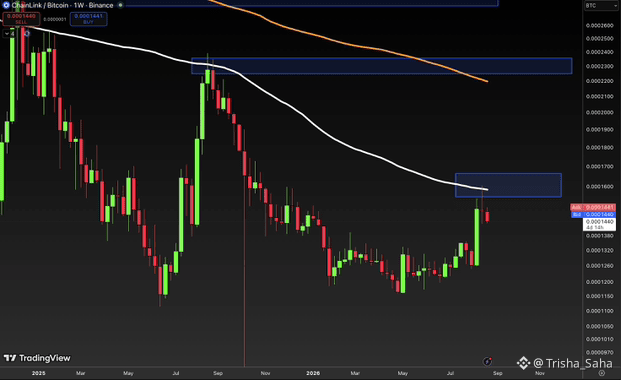Click the 2026 label on time axis
Image resolution: width=621 pixels, height=380 pixels.
313,373
